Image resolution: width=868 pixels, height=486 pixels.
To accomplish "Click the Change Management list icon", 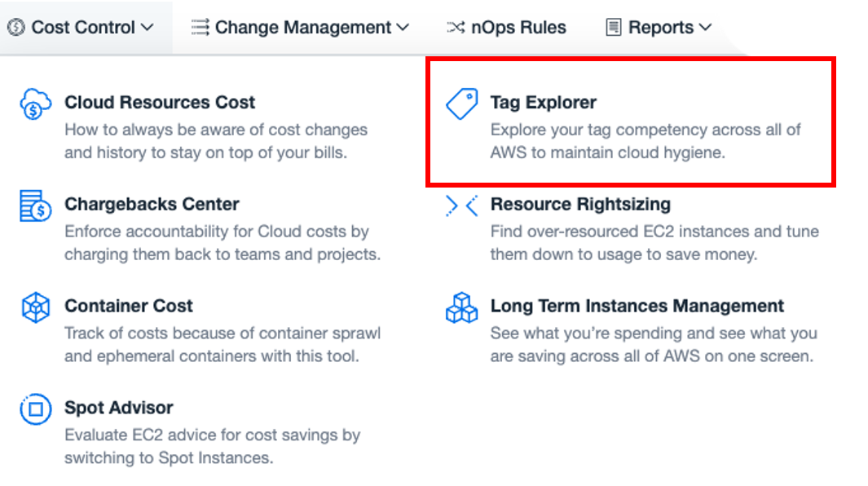I will click(200, 27).
